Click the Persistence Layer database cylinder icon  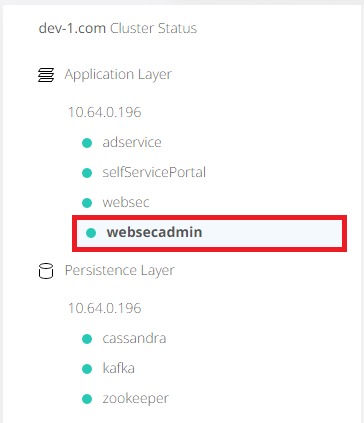tap(46, 271)
